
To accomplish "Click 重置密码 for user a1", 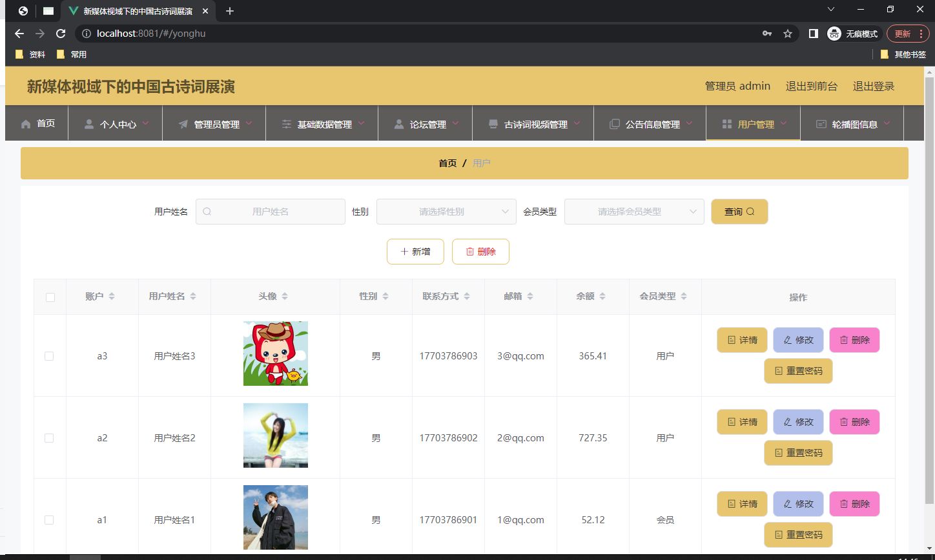I will coord(798,535).
